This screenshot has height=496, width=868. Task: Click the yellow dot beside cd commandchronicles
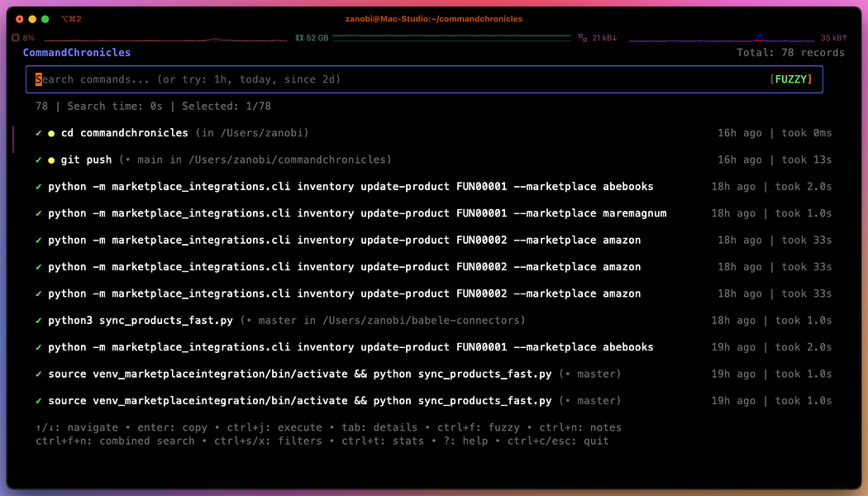[51, 133]
